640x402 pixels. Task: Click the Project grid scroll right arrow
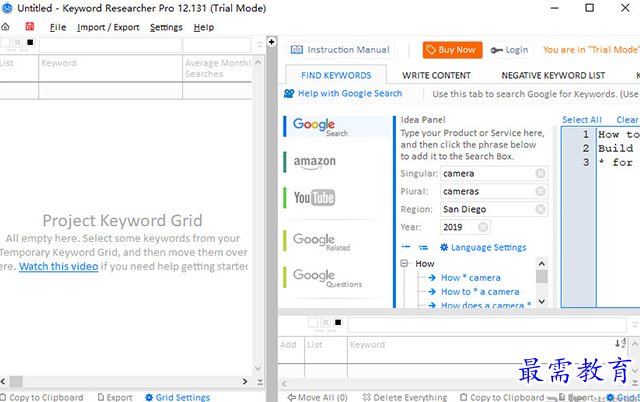[x=245, y=382]
